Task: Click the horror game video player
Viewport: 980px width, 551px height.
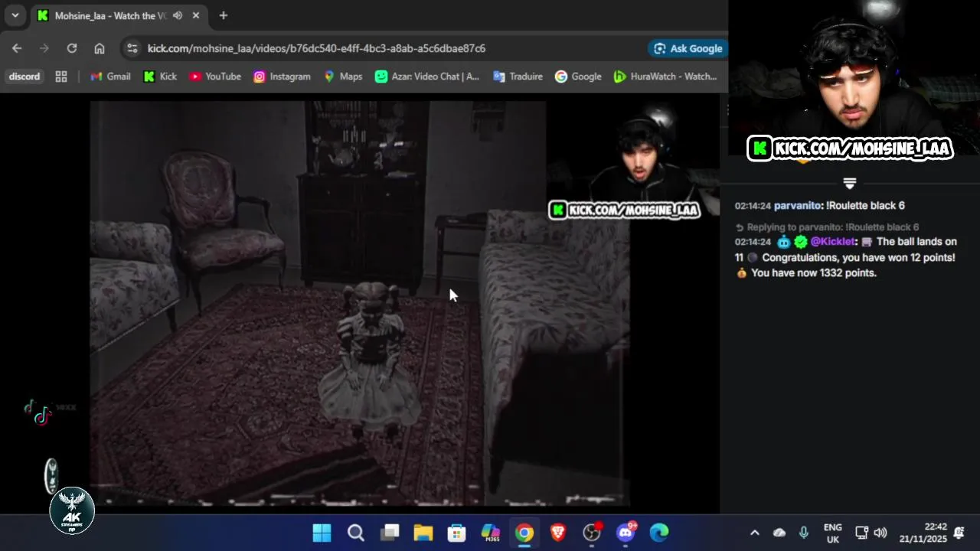Action: pyautogui.click(x=360, y=303)
